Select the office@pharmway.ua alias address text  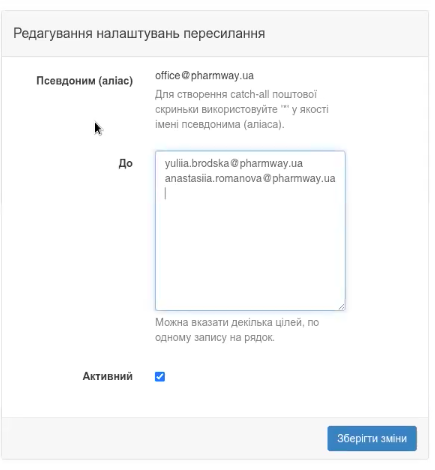204,76
